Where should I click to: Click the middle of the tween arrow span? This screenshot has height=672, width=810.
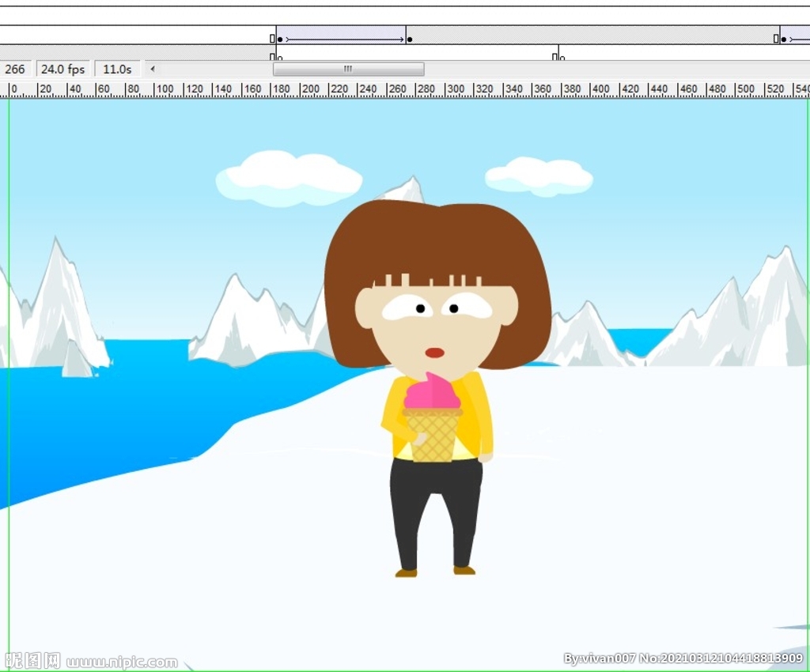[344, 39]
